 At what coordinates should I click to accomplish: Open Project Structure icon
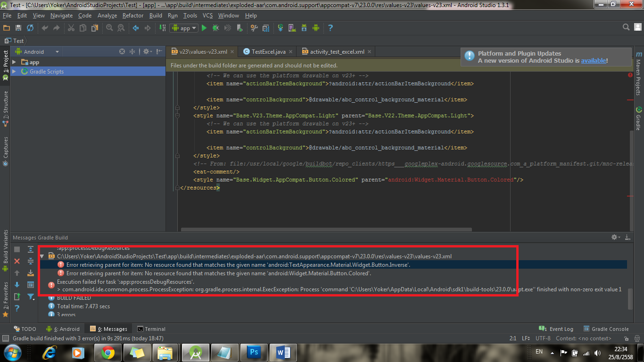tap(266, 28)
